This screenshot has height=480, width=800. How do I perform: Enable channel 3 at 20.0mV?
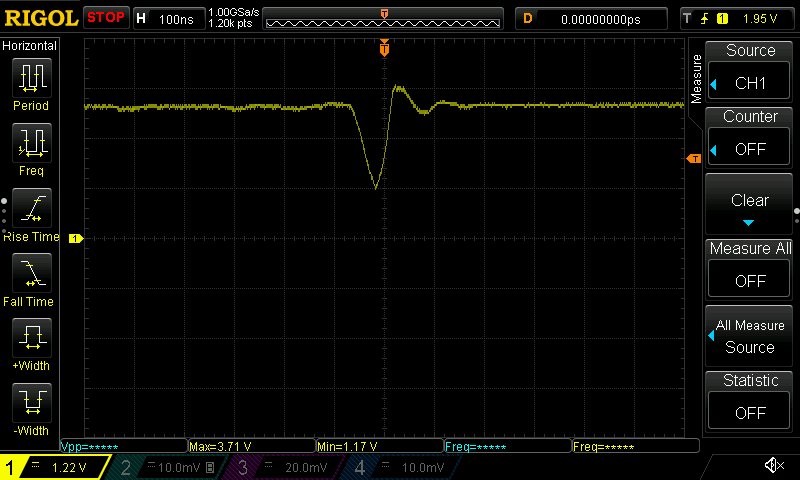pos(285,467)
